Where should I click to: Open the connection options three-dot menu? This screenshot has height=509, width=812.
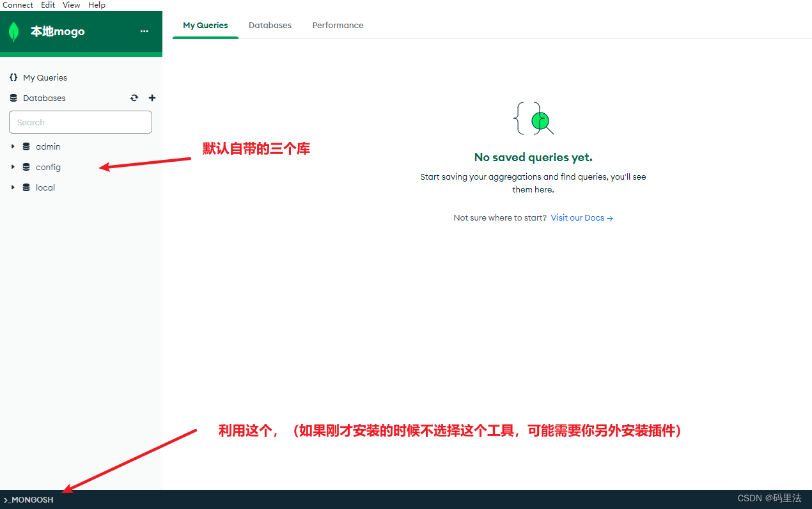click(x=144, y=31)
